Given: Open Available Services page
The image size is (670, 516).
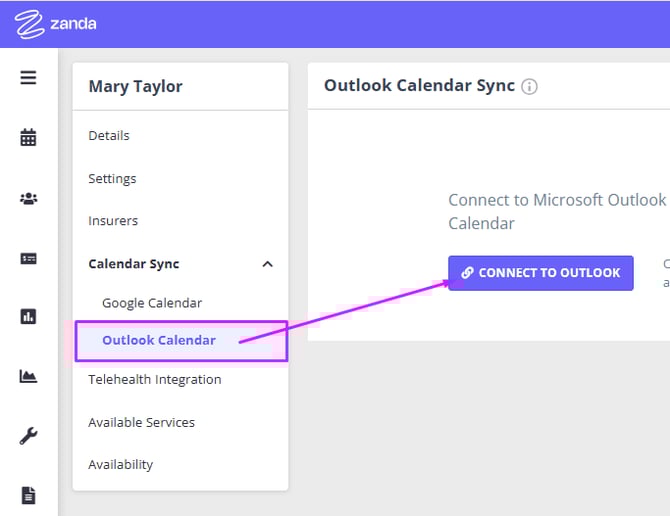Looking at the screenshot, I should tap(141, 422).
